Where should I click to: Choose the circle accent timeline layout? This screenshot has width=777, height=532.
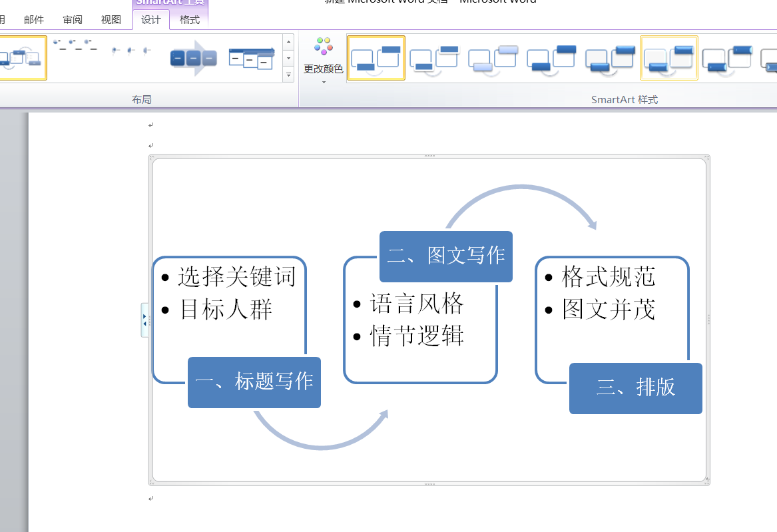131,51
